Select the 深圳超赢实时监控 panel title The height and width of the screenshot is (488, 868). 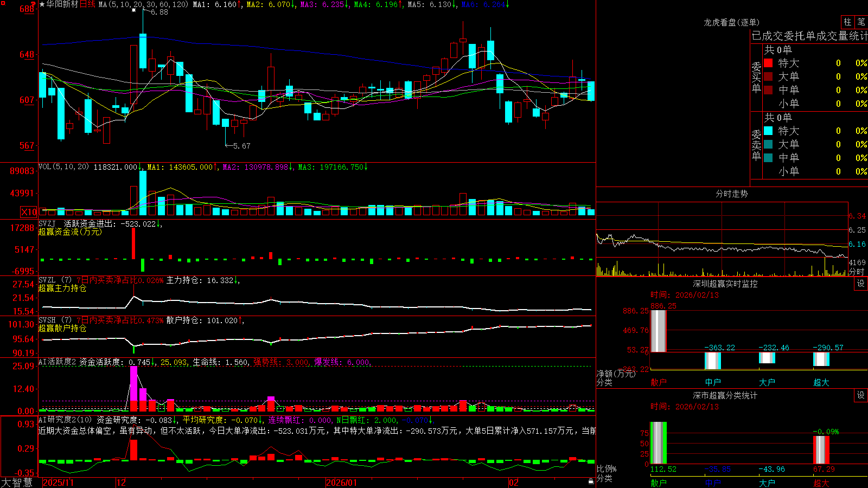725,284
